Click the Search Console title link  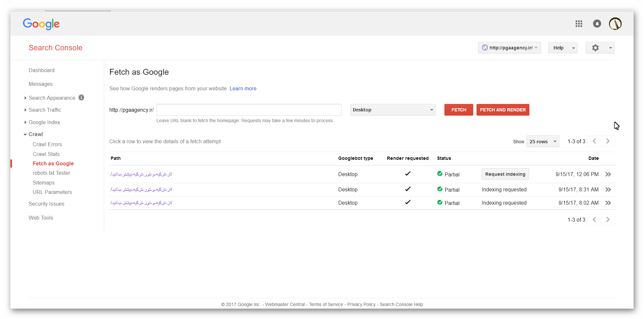pos(56,48)
